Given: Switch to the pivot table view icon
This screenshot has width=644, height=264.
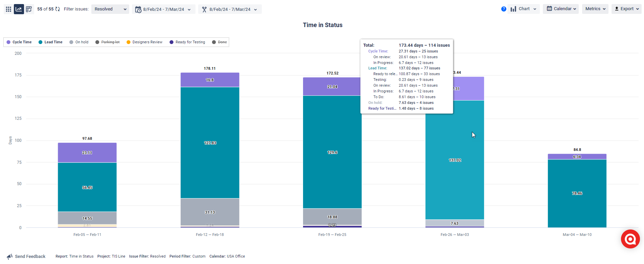Looking at the screenshot, I should coord(29,9).
